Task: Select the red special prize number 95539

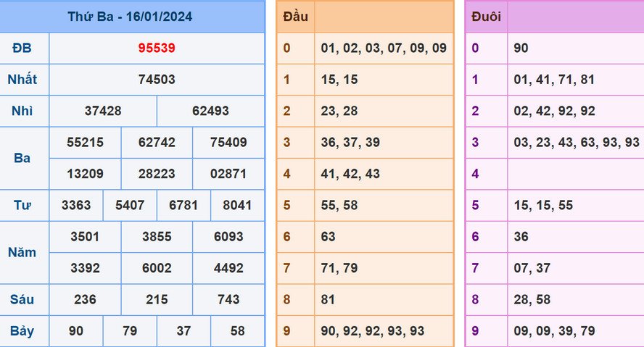Action: point(157,49)
